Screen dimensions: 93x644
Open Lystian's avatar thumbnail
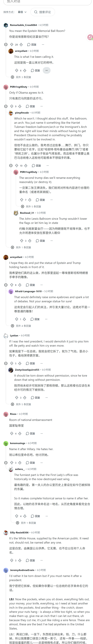[x=6, y=336]
